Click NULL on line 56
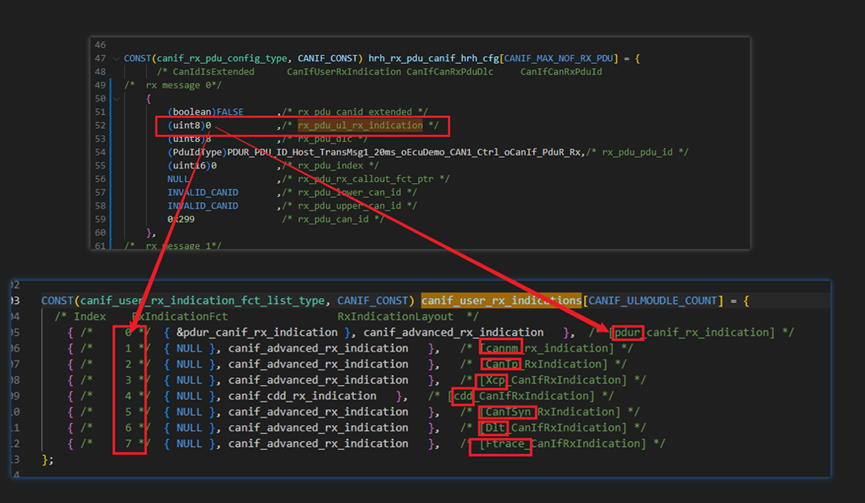The height and width of the screenshot is (503, 865). pyautogui.click(x=178, y=179)
